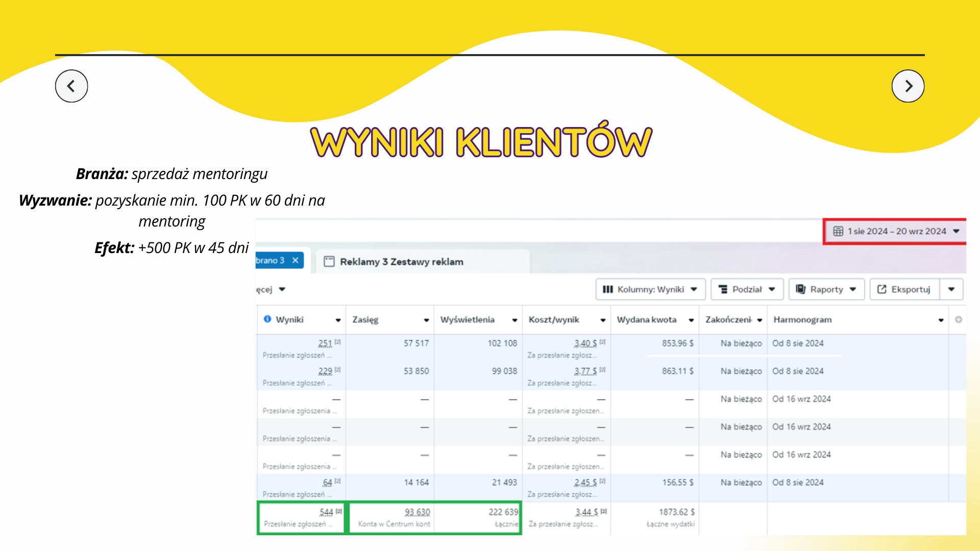The width and height of the screenshot is (980, 551).
Task: Click the Wydana kwota column header
Action: [647, 319]
